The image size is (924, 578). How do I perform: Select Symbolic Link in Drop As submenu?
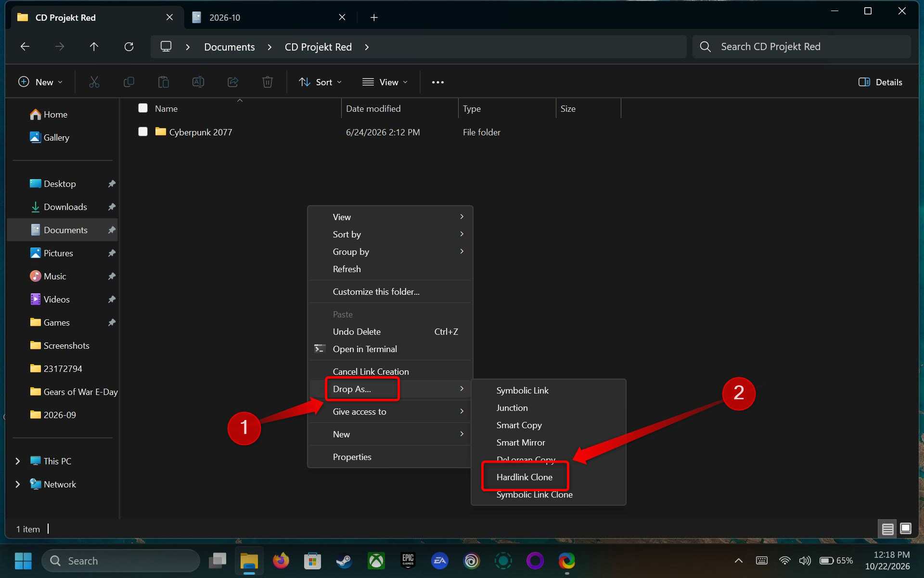click(522, 391)
